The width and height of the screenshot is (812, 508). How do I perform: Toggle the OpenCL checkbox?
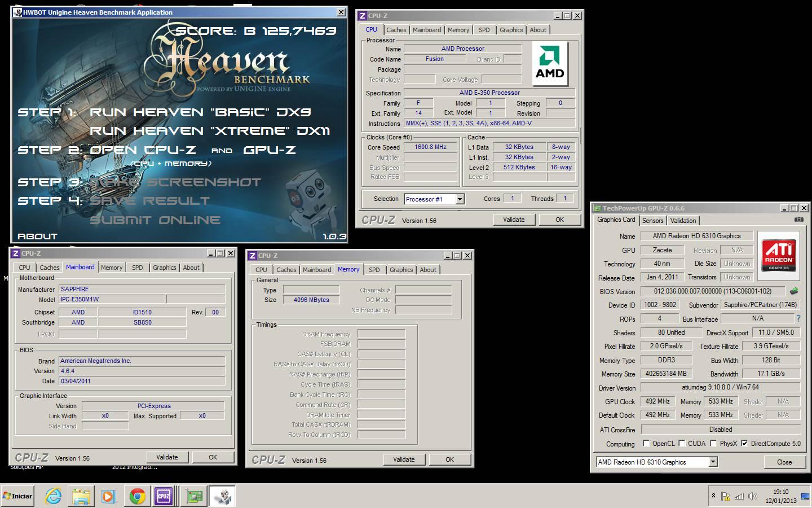pos(646,444)
